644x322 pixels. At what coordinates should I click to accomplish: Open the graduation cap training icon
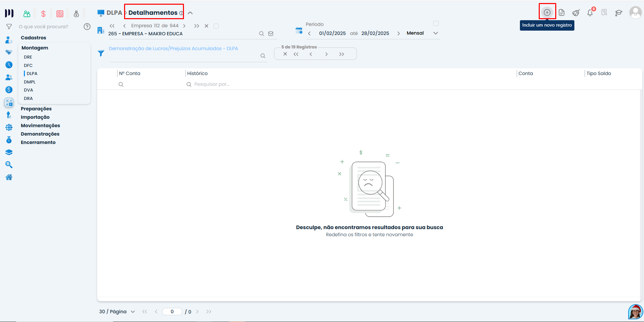[619, 12]
